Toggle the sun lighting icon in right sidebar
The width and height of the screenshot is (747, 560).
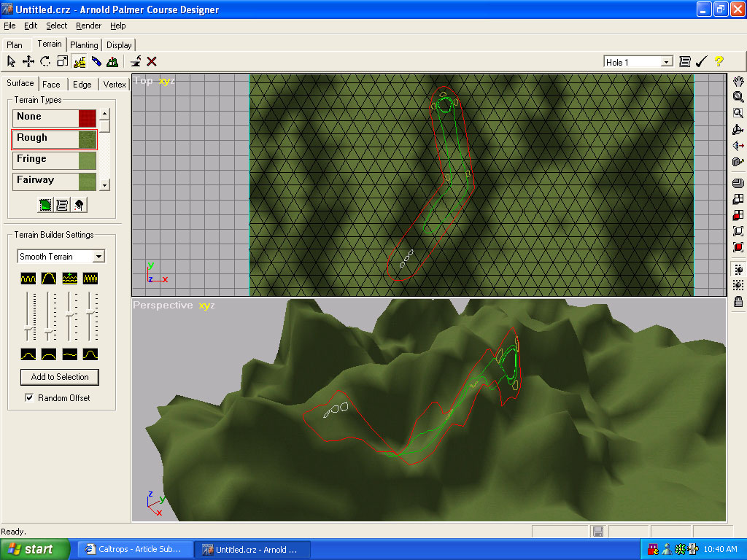click(738, 270)
